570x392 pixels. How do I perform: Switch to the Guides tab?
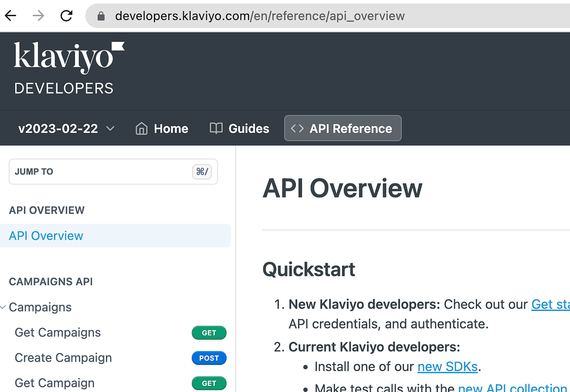(x=248, y=128)
